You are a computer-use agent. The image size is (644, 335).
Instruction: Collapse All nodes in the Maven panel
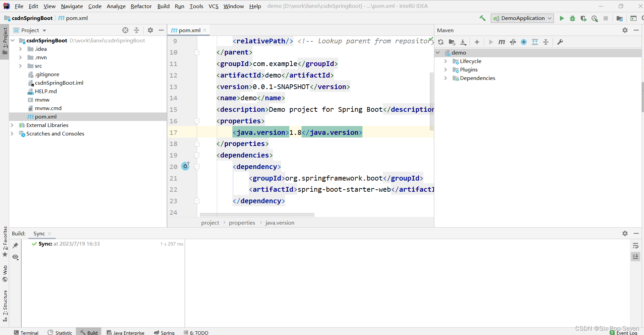546,42
